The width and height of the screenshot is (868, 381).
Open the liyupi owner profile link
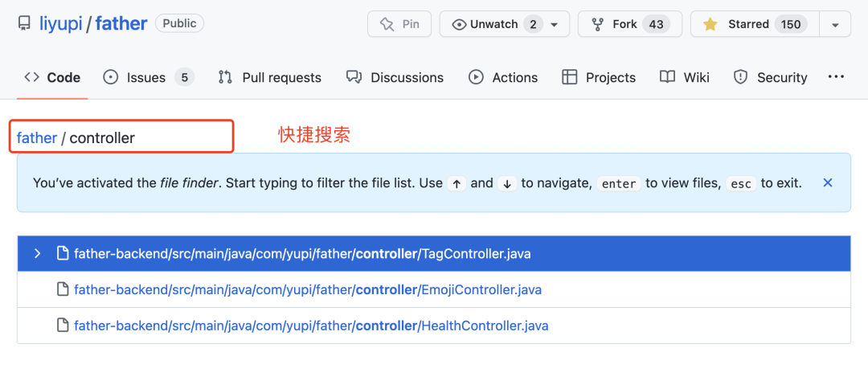pyautogui.click(x=61, y=24)
